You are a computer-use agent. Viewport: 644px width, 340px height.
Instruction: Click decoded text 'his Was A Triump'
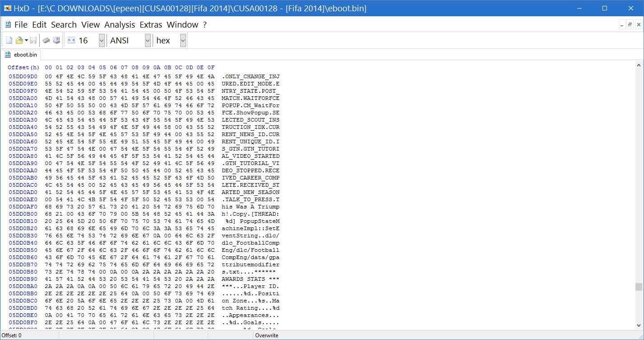tap(251, 207)
